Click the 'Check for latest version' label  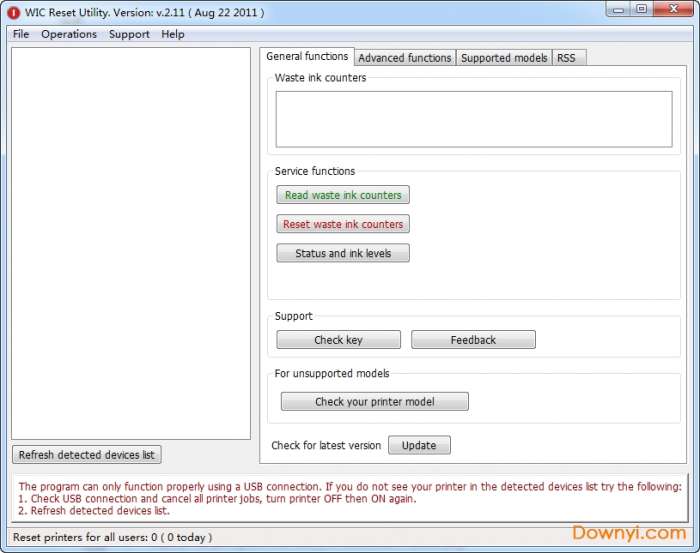[326, 445]
